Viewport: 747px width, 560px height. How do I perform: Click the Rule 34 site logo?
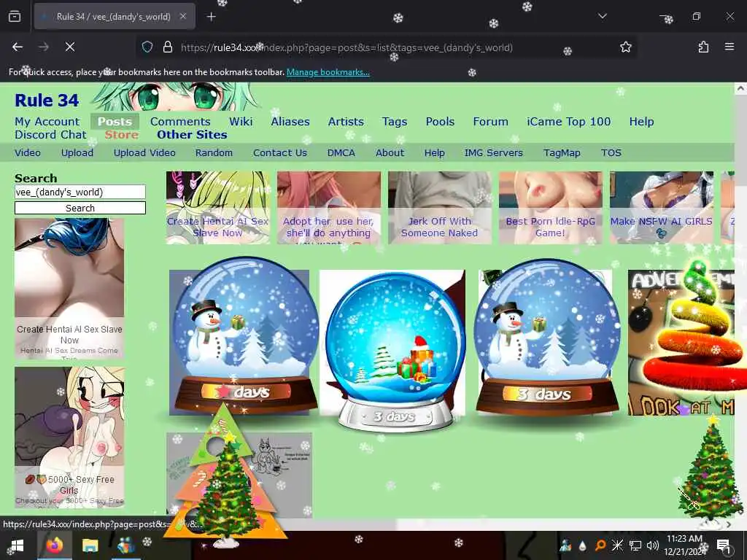(47, 100)
